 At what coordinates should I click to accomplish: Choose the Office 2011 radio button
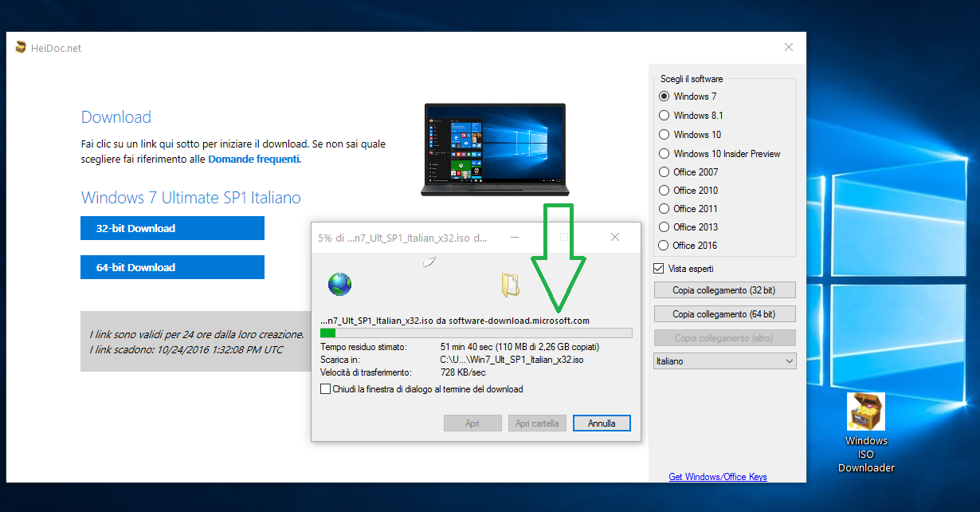click(664, 208)
